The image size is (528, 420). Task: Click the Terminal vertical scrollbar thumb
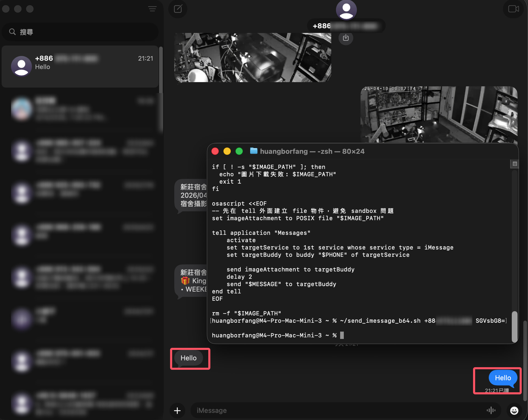pyautogui.click(x=514, y=327)
